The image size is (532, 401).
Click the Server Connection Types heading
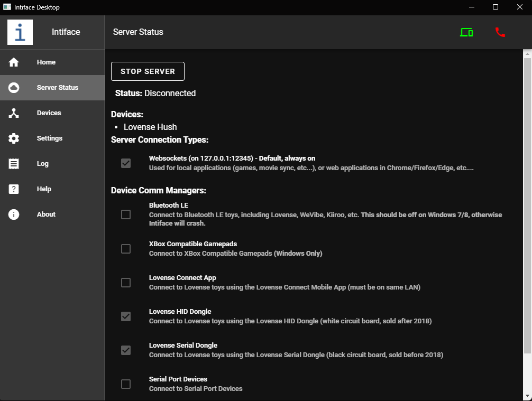coord(160,139)
